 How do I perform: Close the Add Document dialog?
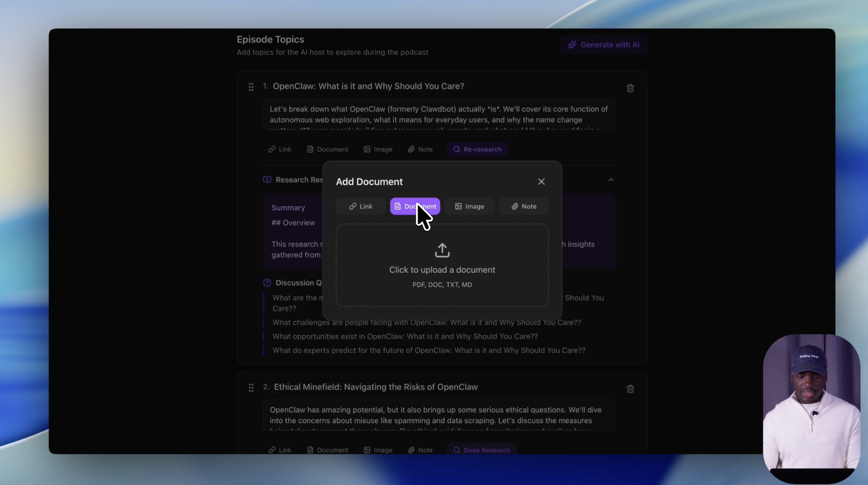(x=541, y=182)
